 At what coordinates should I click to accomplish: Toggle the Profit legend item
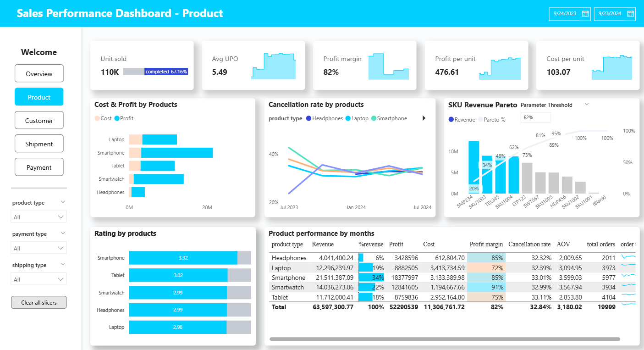pyautogui.click(x=124, y=118)
